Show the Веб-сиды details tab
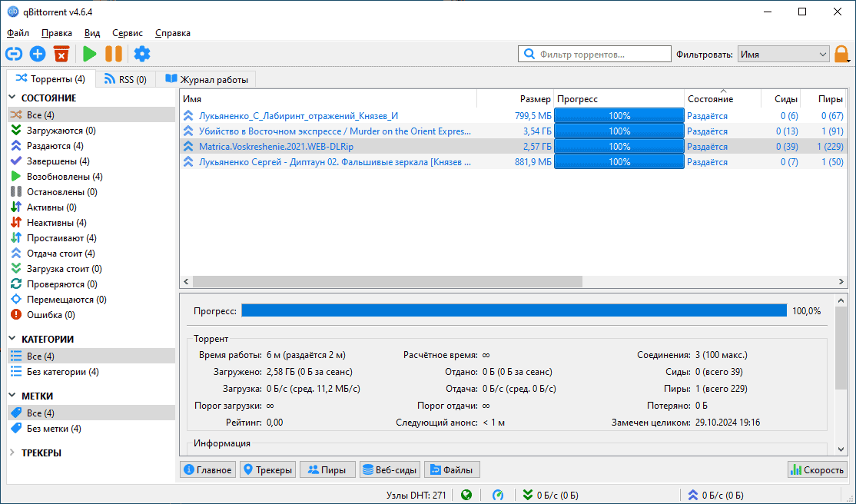 point(390,469)
